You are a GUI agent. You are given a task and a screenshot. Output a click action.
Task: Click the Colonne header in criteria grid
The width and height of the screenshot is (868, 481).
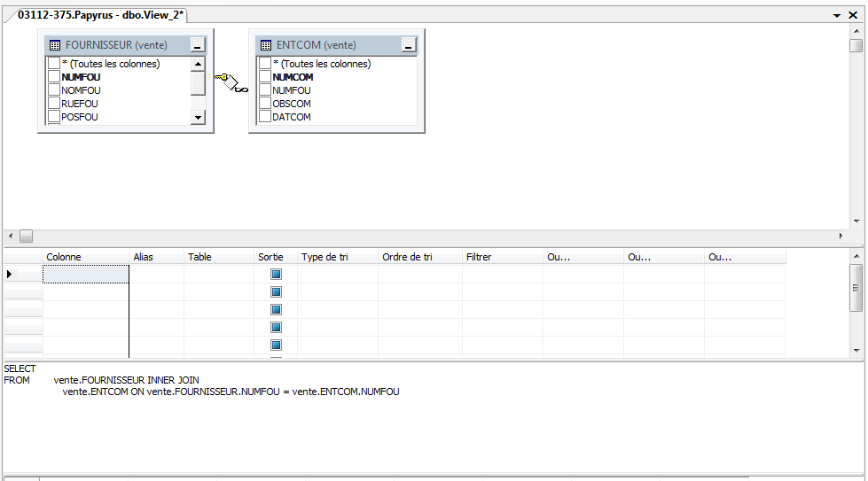(x=86, y=257)
